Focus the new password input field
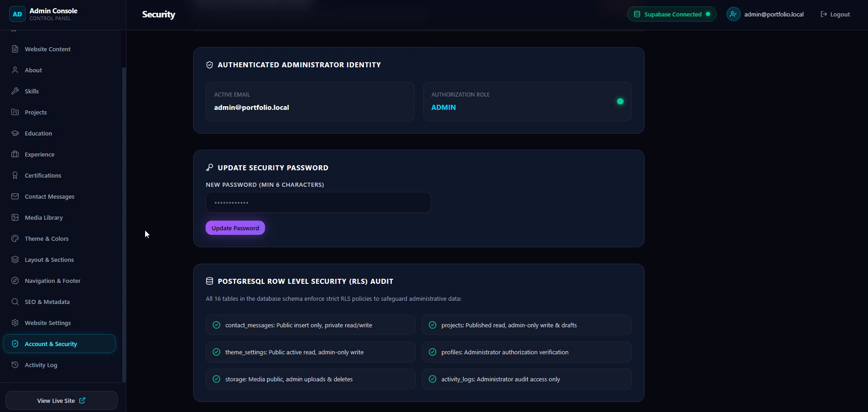Image resolution: width=868 pixels, height=412 pixels. (x=318, y=202)
